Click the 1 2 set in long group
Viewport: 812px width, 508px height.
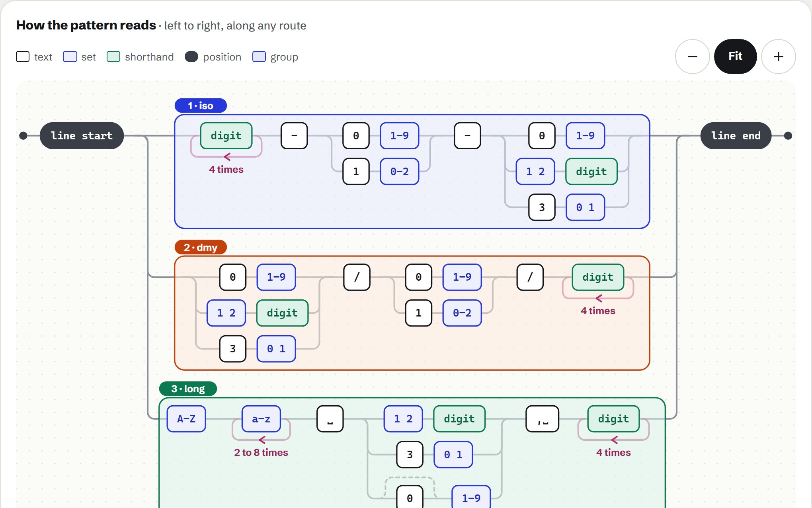pos(403,419)
